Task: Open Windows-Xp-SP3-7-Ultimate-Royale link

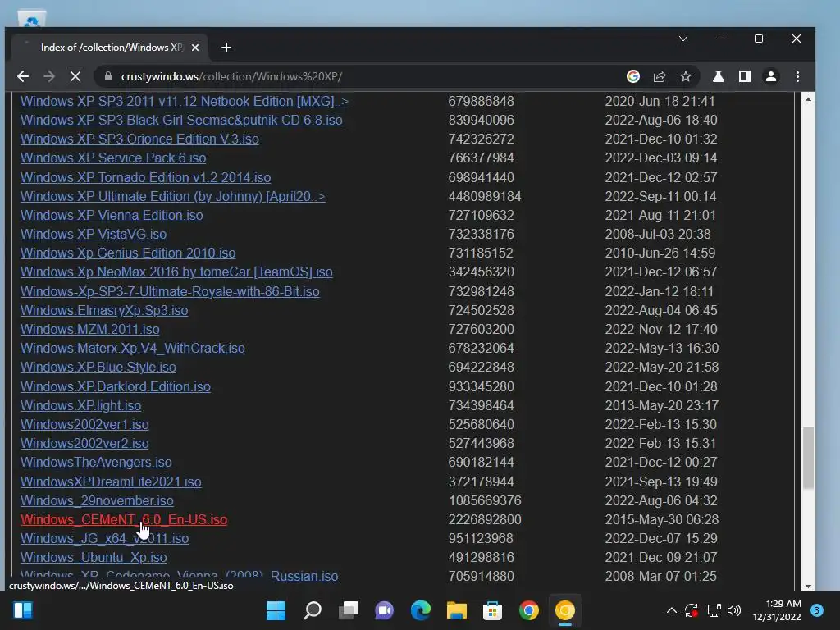Action: point(170,291)
